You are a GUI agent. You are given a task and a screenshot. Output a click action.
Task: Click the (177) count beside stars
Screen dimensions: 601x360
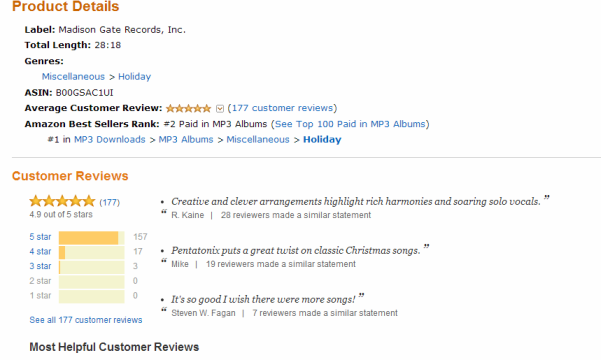click(x=110, y=202)
